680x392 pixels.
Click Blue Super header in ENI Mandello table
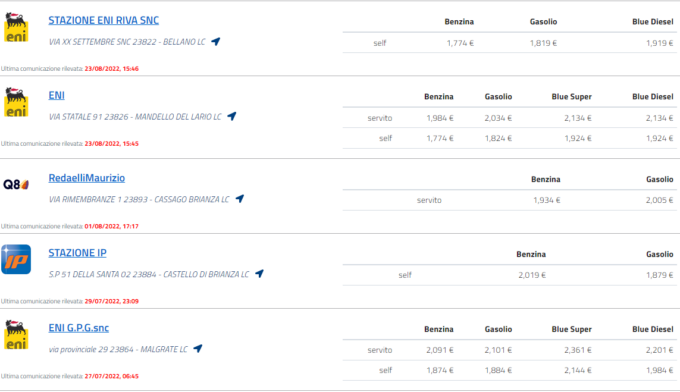tap(572, 97)
